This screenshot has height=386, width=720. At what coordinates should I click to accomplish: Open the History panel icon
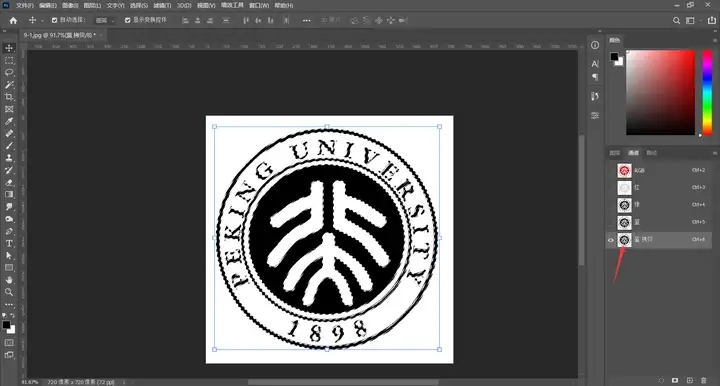tap(595, 96)
